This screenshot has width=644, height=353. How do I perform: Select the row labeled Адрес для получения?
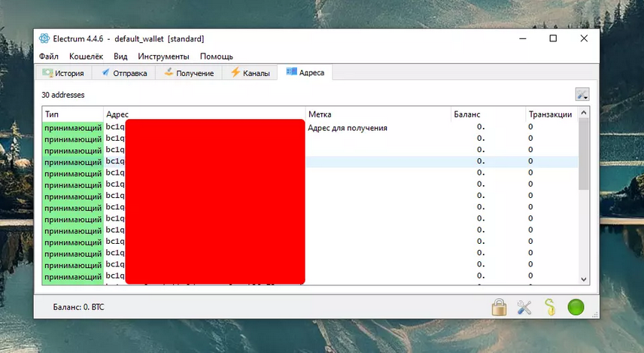tap(348, 128)
